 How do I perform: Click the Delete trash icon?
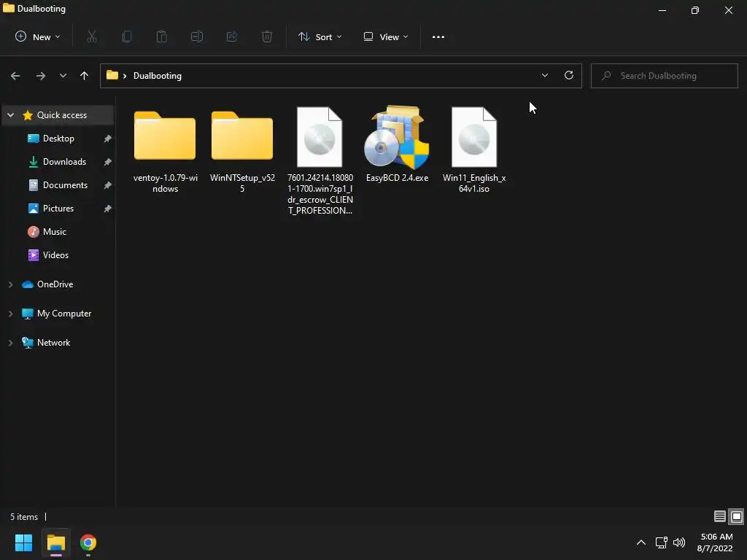pyautogui.click(x=267, y=36)
